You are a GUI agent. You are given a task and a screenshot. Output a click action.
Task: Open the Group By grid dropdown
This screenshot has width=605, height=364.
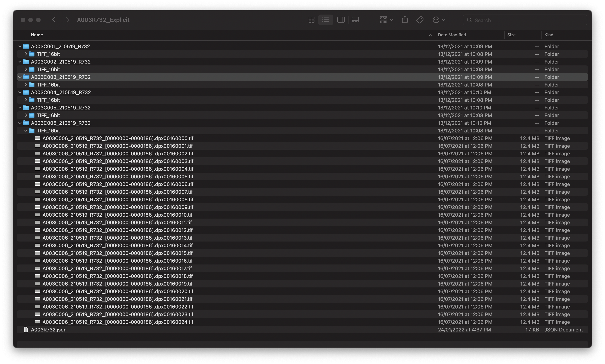[386, 20]
